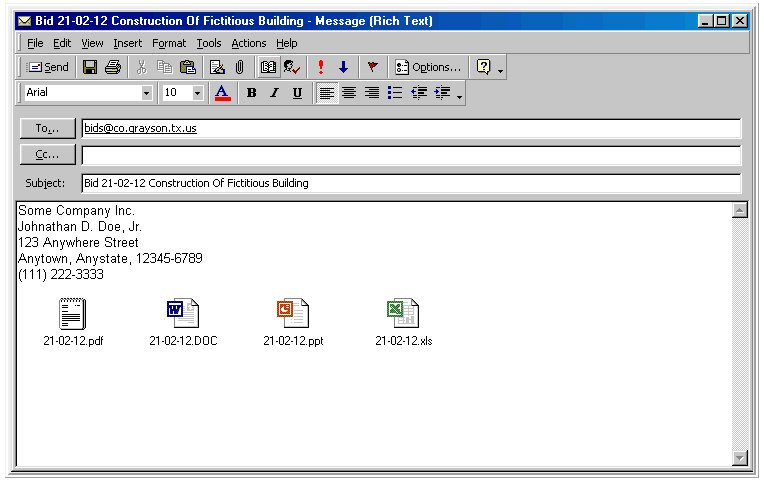The height and width of the screenshot is (483, 764).
Task: Toggle Italic formatting
Action: coord(275,93)
